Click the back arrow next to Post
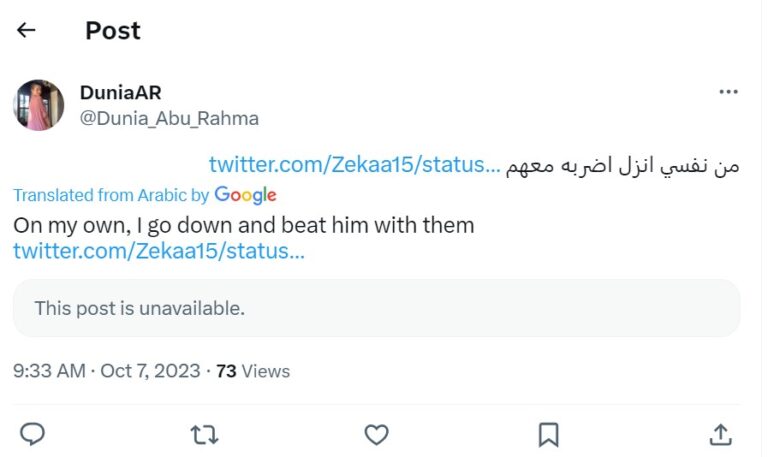Viewport: 768px width, 457px height. [x=26, y=30]
